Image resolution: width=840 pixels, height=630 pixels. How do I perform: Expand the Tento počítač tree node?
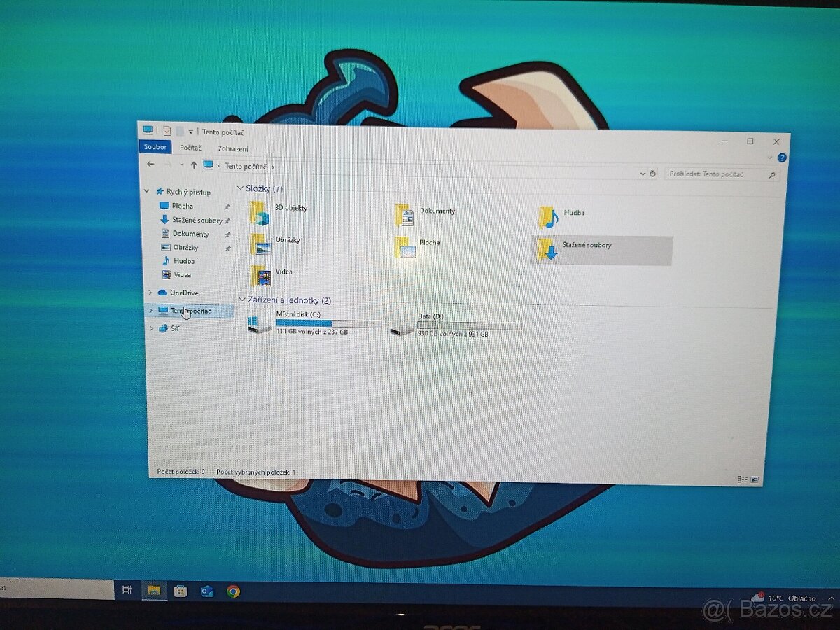pos(150,309)
